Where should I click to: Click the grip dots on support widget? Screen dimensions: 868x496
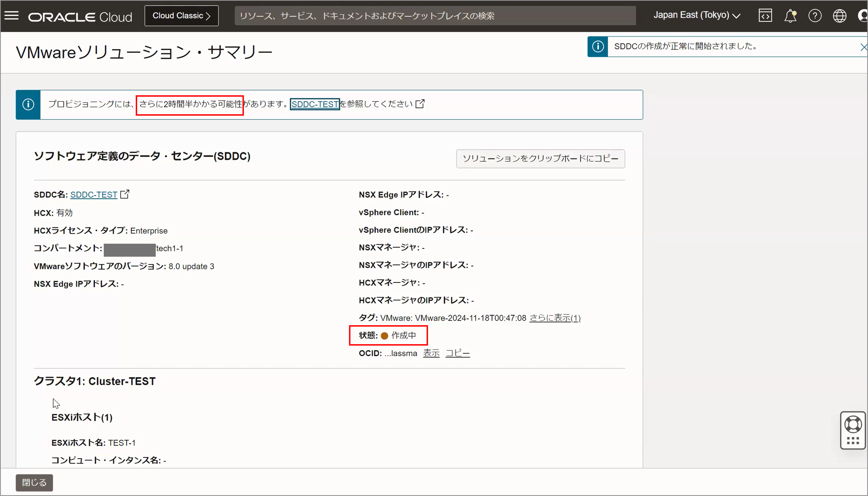click(853, 441)
